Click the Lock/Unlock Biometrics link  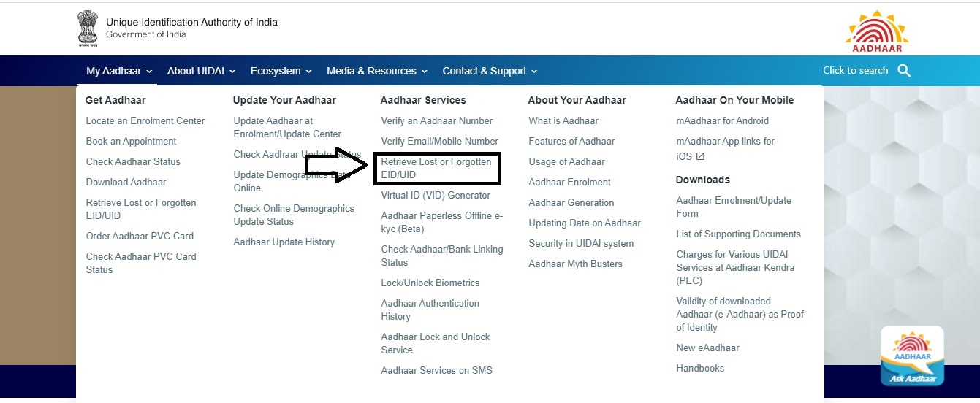tap(430, 283)
